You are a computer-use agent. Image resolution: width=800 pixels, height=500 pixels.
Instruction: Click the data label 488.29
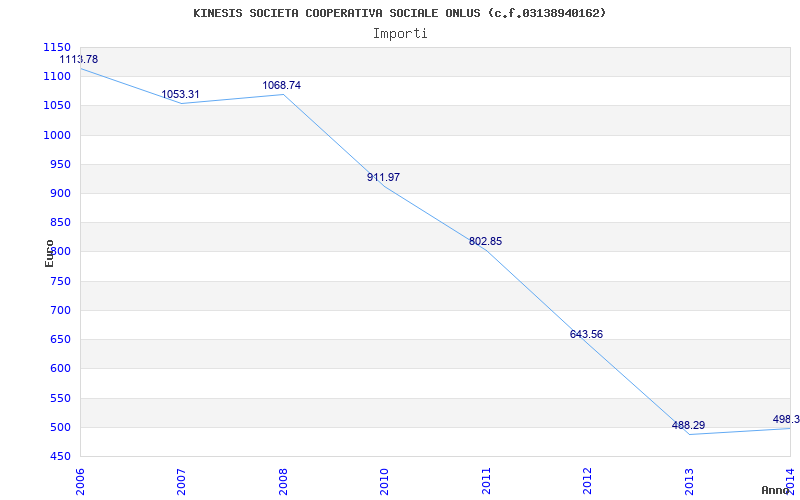688,425
